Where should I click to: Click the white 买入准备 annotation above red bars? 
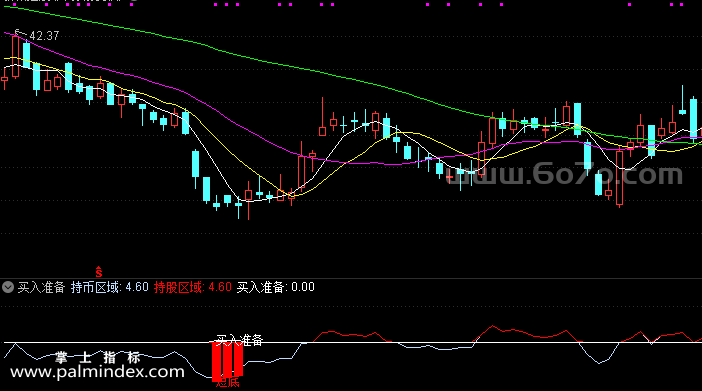pyautogui.click(x=239, y=340)
